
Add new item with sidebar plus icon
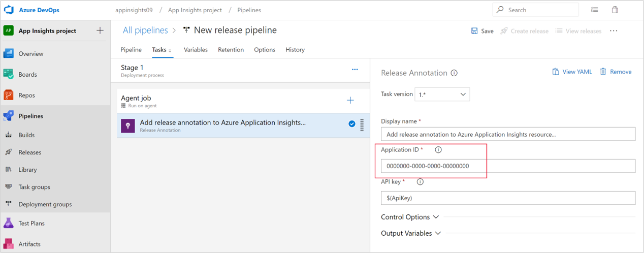[x=100, y=30]
